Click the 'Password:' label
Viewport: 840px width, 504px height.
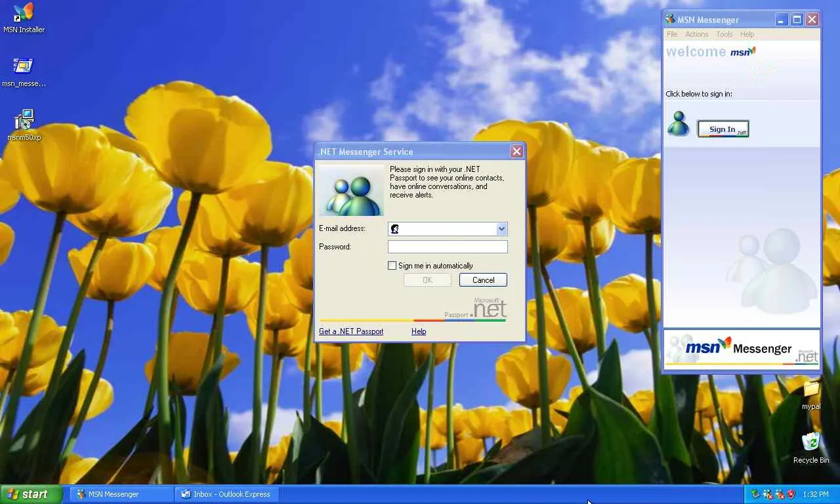pos(335,247)
